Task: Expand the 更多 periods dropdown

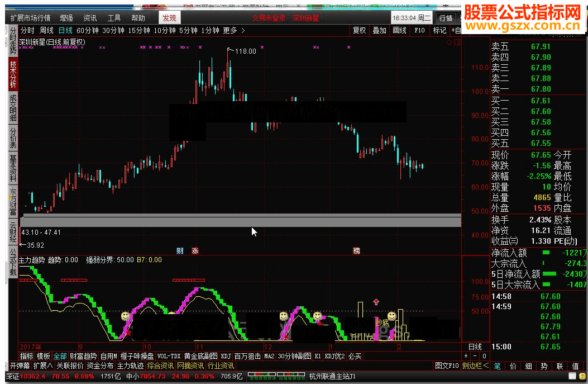Action: point(233,30)
